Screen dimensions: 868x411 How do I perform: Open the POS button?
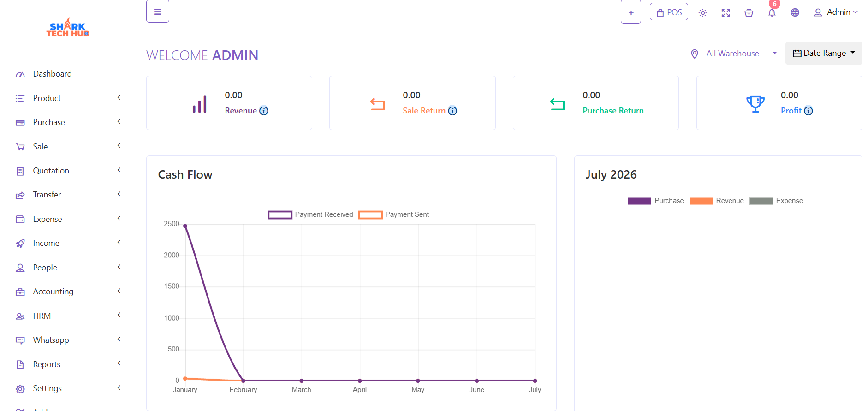tap(669, 12)
